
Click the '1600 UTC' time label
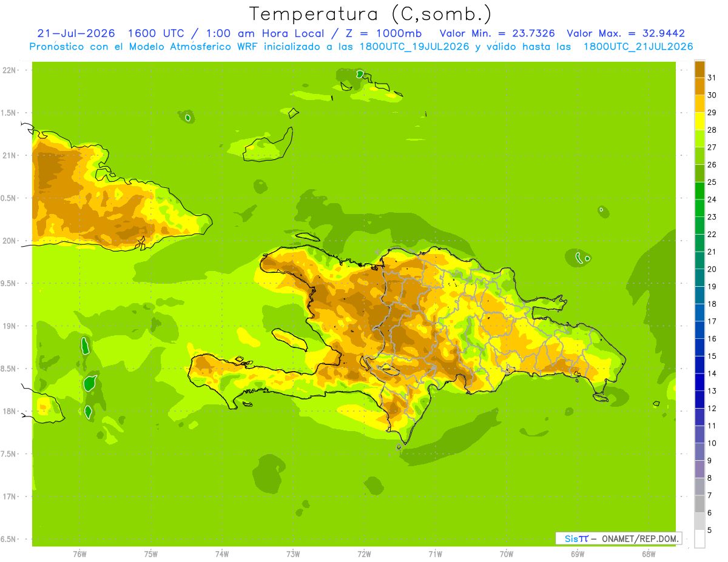click(x=157, y=33)
